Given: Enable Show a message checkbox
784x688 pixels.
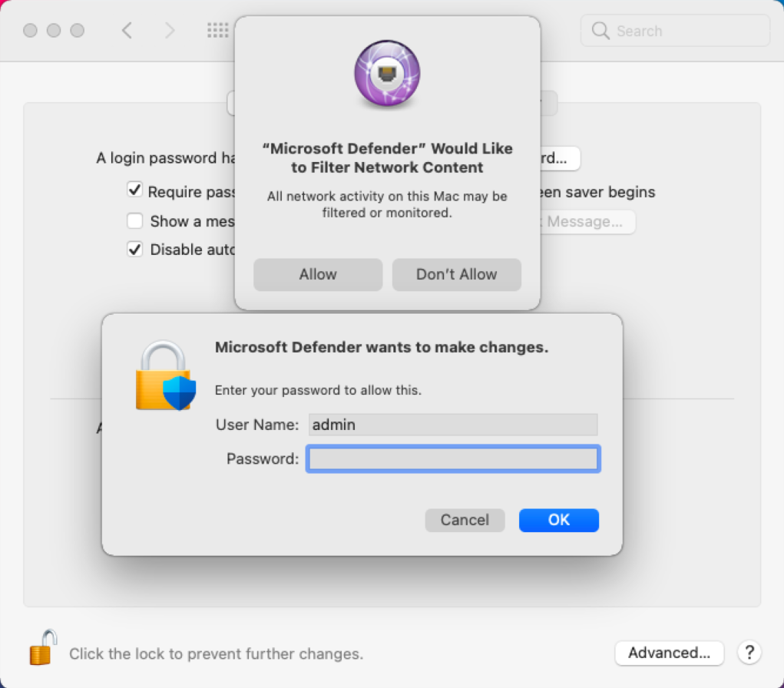Looking at the screenshot, I should tap(134, 220).
